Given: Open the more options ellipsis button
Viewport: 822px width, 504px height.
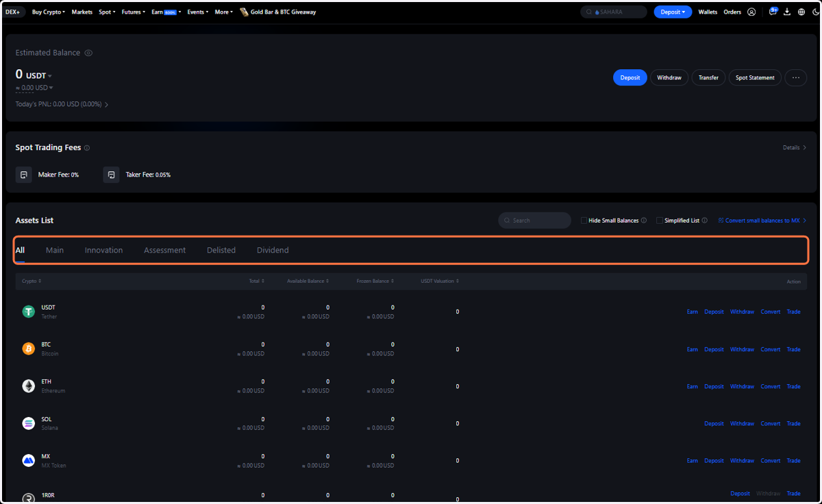Looking at the screenshot, I should [x=795, y=77].
